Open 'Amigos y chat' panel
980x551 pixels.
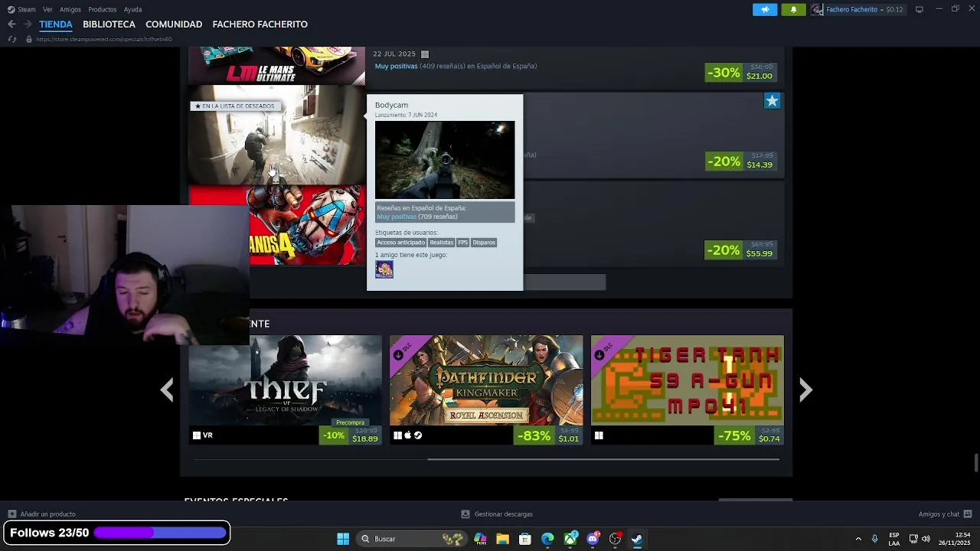pyautogui.click(x=945, y=514)
